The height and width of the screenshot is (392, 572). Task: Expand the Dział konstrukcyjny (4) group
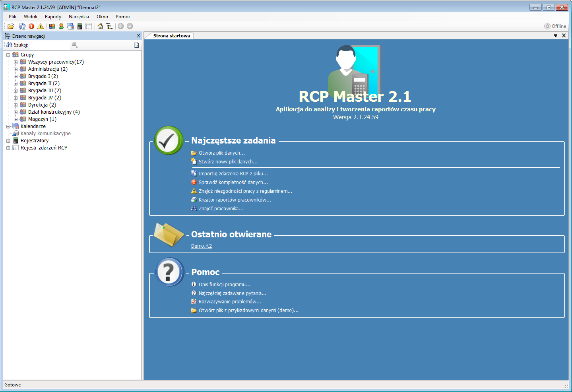click(x=16, y=112)
